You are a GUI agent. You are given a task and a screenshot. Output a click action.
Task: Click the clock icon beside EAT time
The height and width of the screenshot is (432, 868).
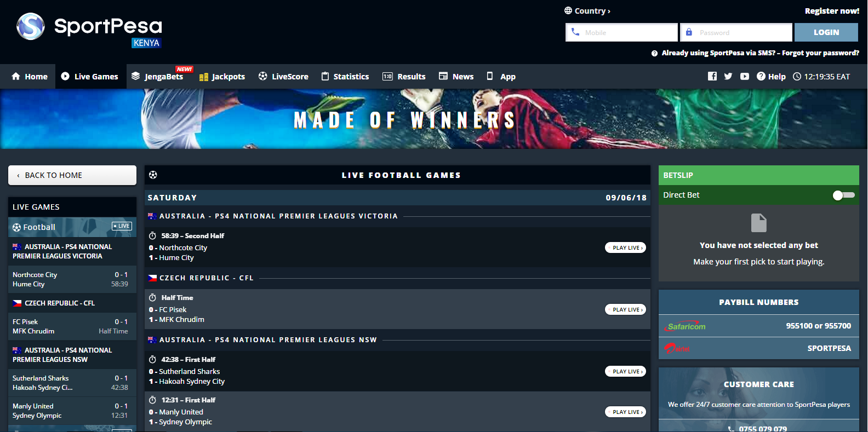pyautogui.click(x=797, y=76)
